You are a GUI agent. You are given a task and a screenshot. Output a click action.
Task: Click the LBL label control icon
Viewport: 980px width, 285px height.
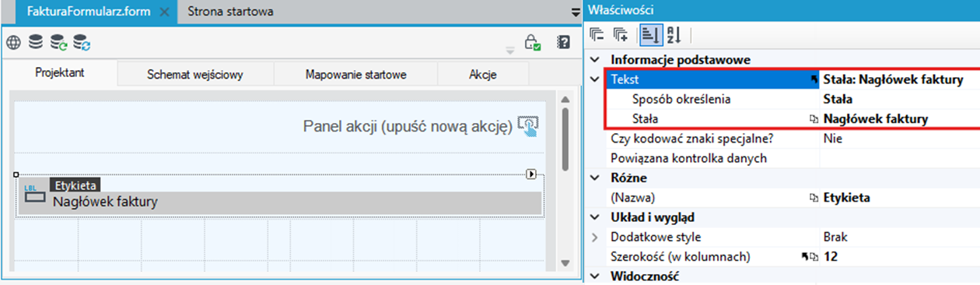(35, 193)
